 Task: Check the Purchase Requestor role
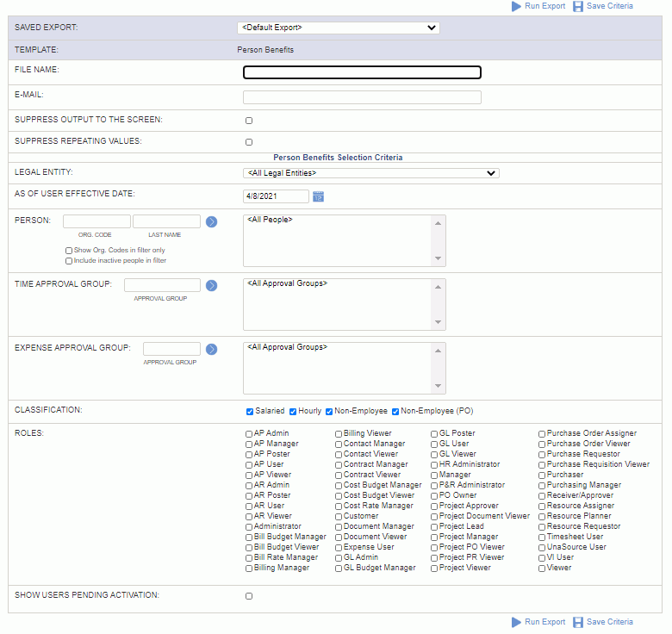(x=542, y=455)
